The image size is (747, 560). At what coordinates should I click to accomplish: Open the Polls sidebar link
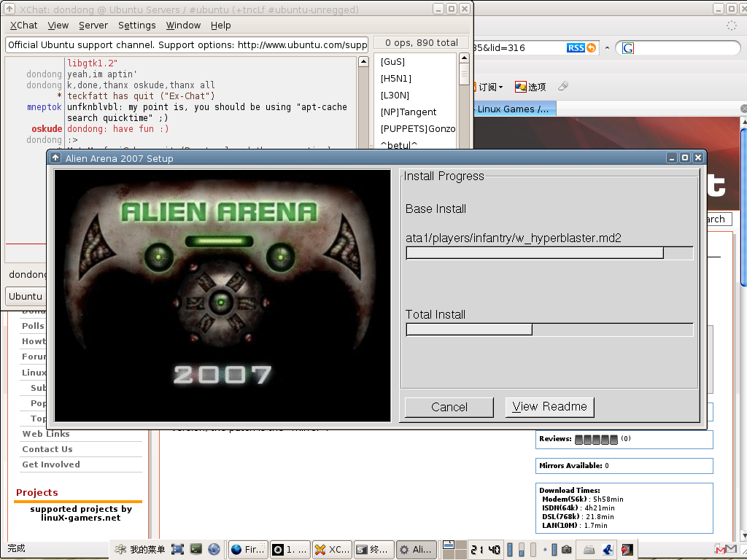[x=33, y=326]
